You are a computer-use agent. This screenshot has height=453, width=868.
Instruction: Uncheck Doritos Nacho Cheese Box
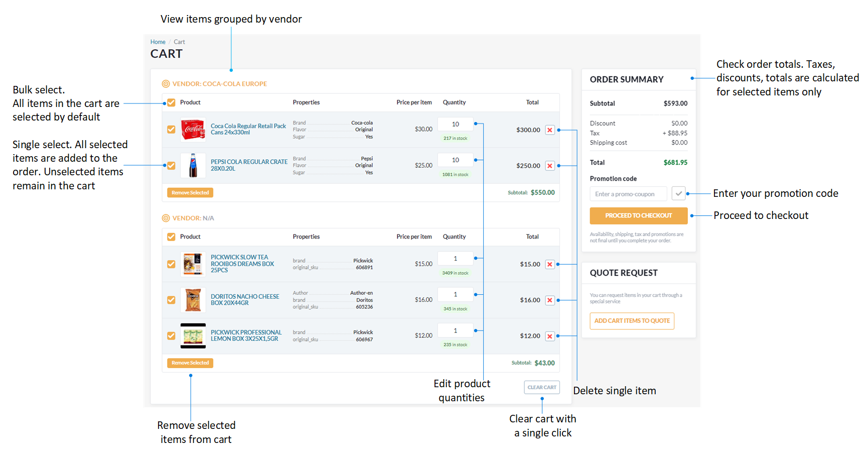(x=171, y=300)
